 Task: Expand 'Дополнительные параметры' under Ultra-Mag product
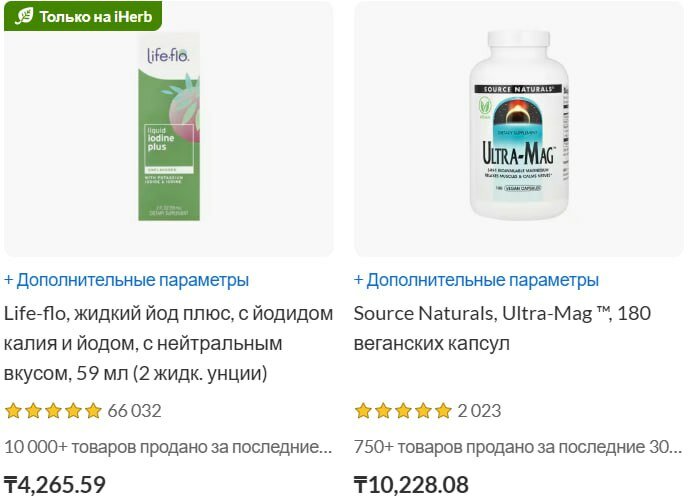pos(476,280)
